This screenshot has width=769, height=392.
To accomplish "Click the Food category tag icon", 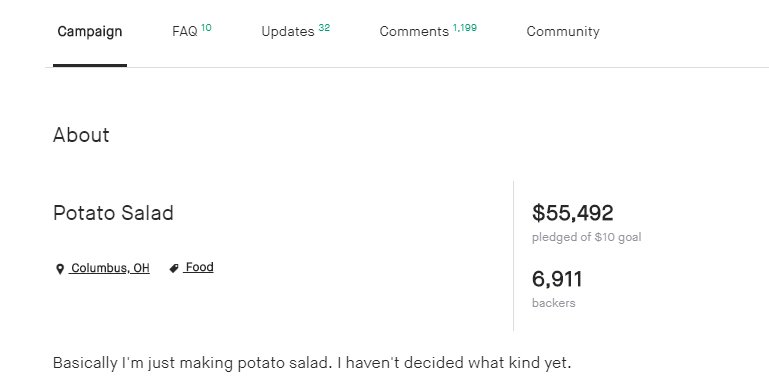I will [174, 268].
